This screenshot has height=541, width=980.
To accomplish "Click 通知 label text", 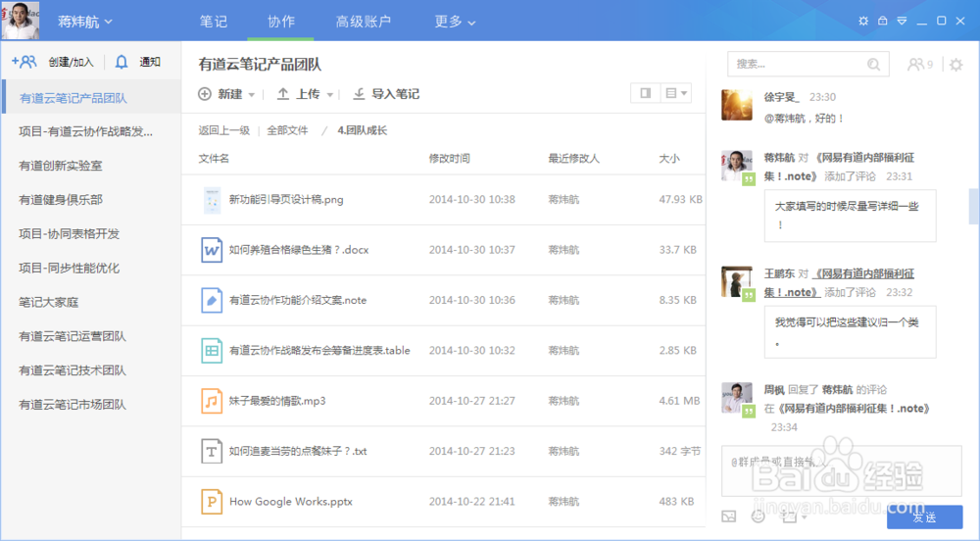I will (x=150, y=62).
